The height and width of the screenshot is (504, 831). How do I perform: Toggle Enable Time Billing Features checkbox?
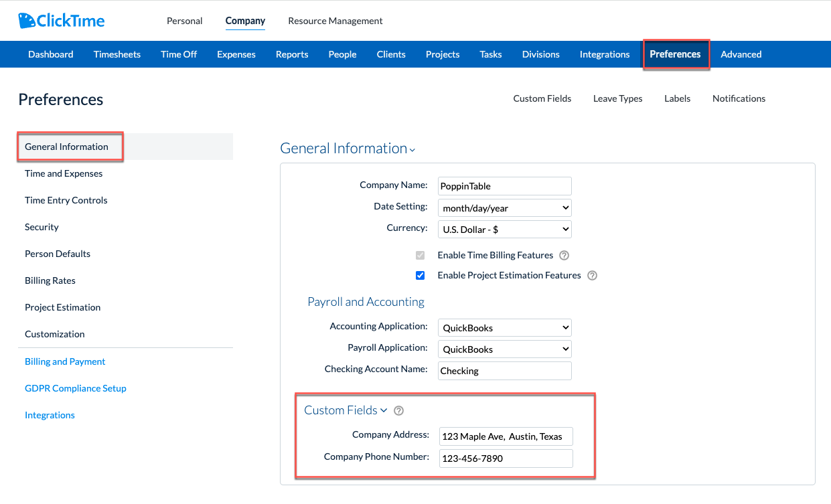[x=420, y=255]
